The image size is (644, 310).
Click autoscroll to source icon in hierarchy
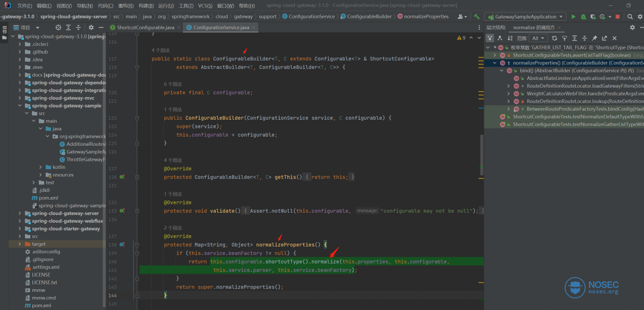564,38
